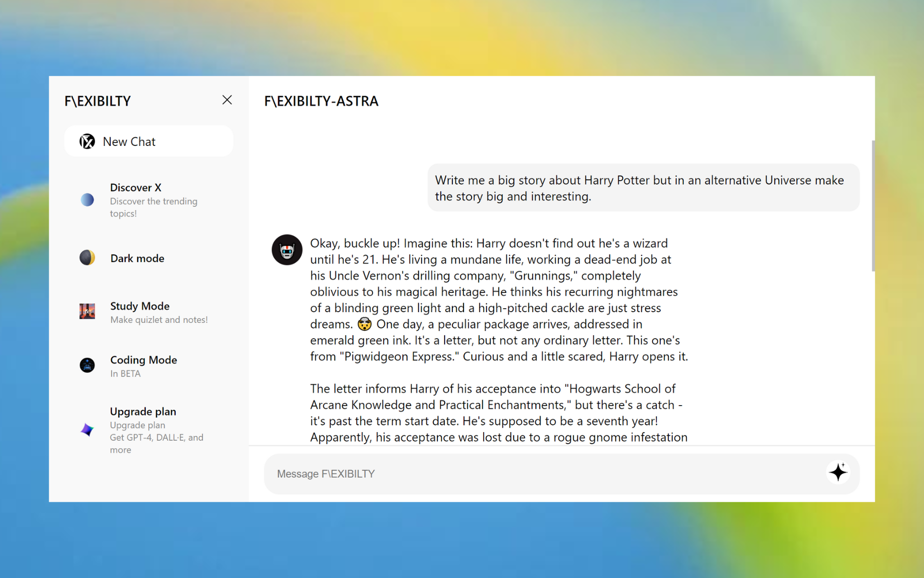Click the chat scrollbar thumb
This screenshot has width=924, height=578.
pyautogui.click(x=873, y=206)
